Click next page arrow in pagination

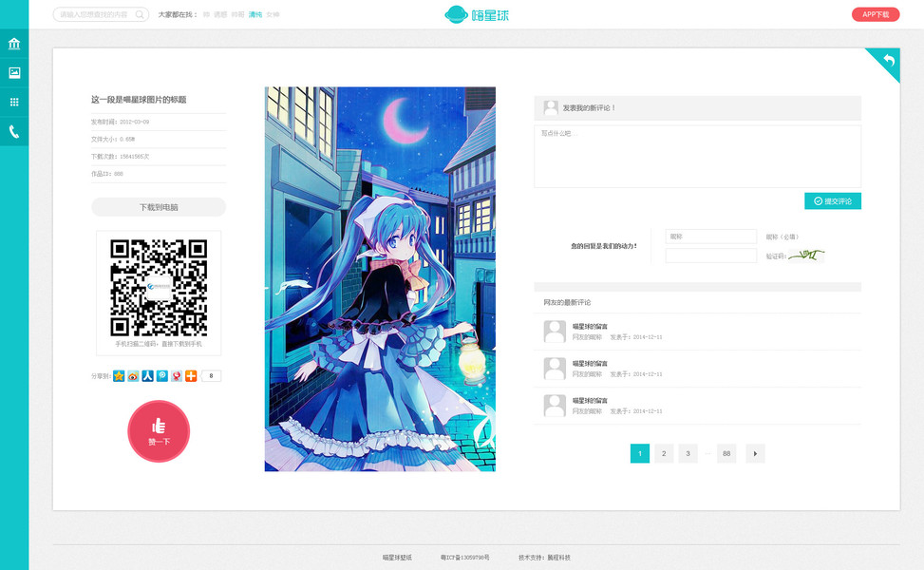pos(756,453)
